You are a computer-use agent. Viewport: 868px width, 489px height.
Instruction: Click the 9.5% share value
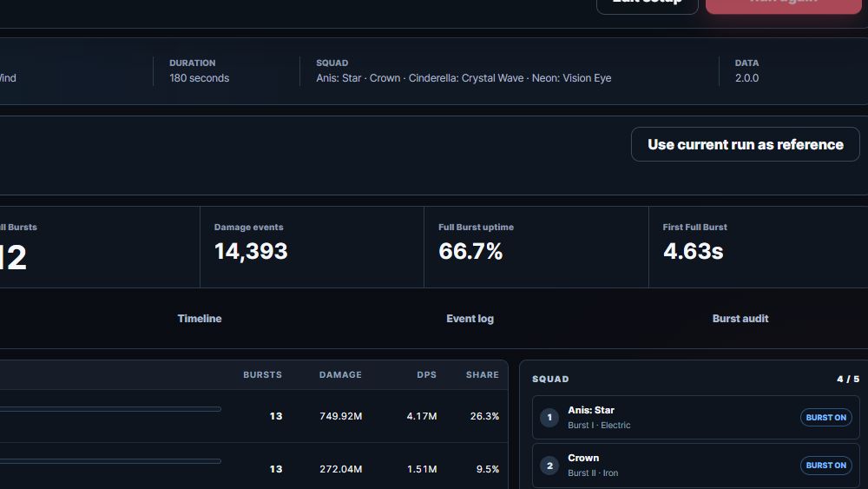[x=488, y=469]
